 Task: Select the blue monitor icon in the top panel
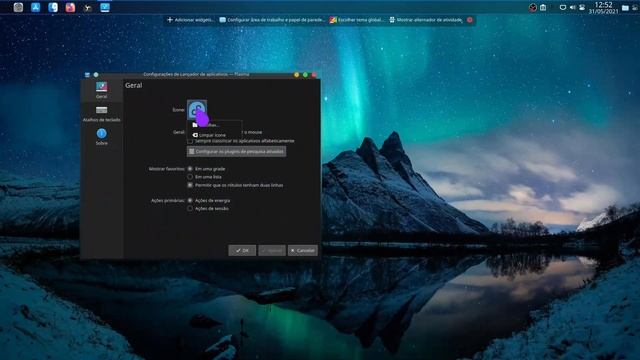tap(105, 7)
